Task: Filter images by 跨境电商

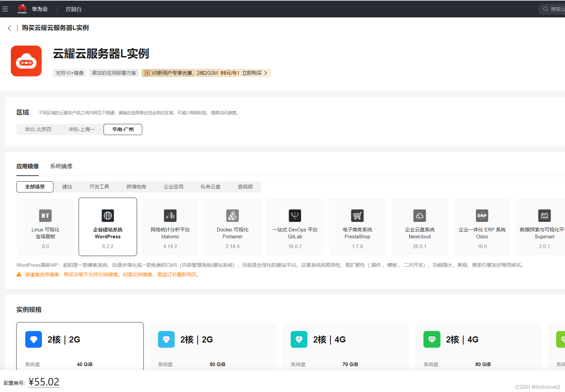Action: [x=136, y=187]
